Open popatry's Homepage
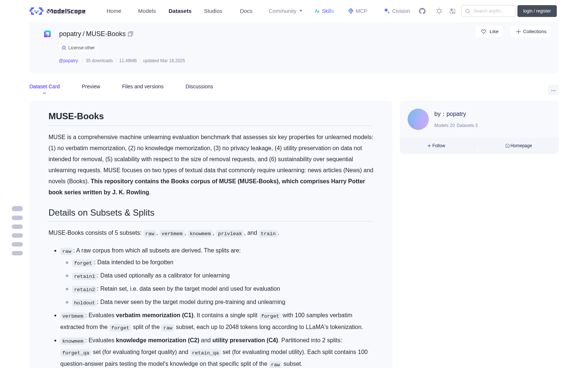The image size is (588, 368). point(519,146)
